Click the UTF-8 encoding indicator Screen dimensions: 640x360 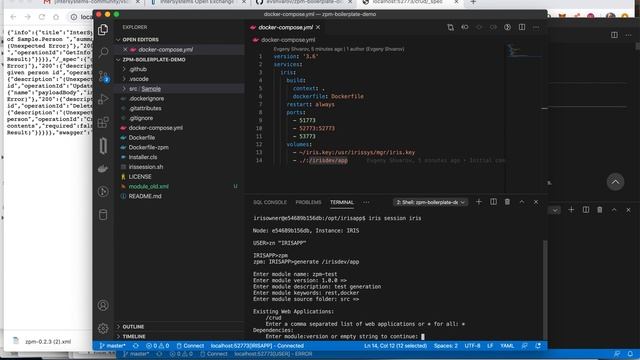pyautogui.click(x=472, y=346)
